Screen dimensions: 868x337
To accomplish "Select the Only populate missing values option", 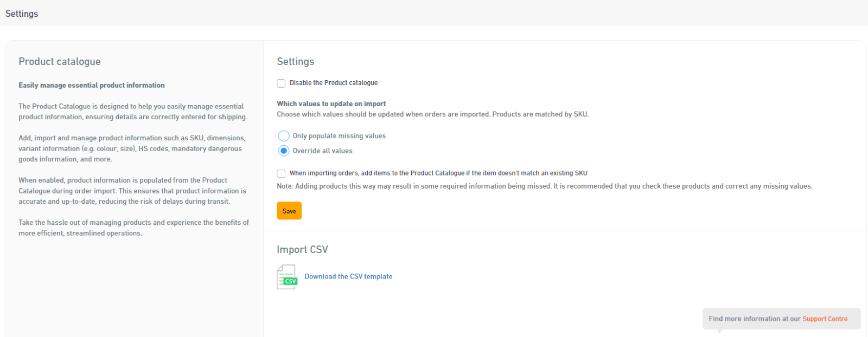I will [x=284, y=135].
